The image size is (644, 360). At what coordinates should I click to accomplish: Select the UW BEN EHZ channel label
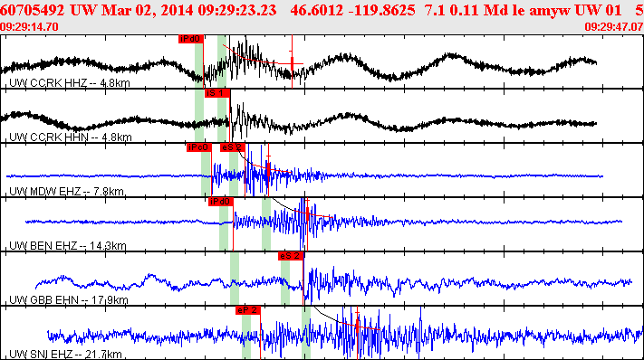pos(68,246)
